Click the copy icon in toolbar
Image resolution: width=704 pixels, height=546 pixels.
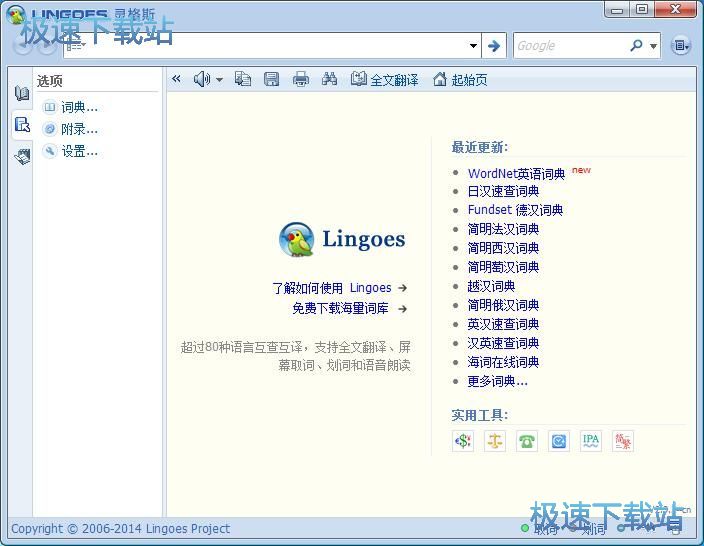pos(242,79)
